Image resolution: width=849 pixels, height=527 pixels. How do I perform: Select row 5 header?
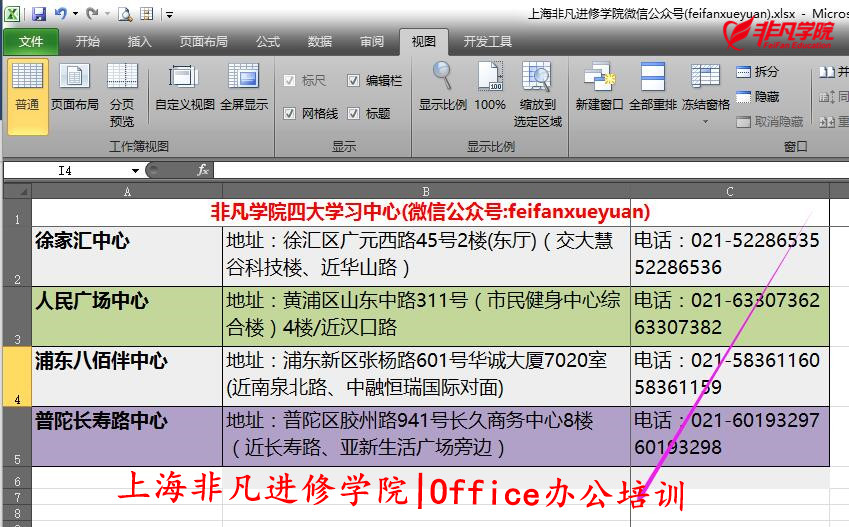17,437
